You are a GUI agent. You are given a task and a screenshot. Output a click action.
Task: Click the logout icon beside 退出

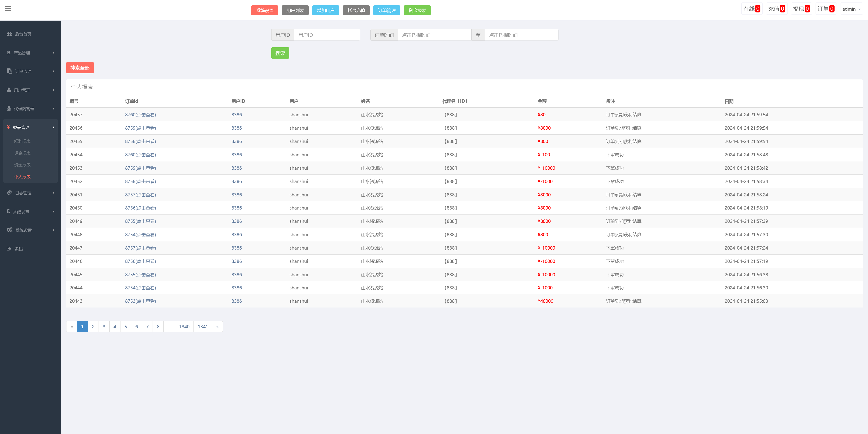[x=9, y=249]
